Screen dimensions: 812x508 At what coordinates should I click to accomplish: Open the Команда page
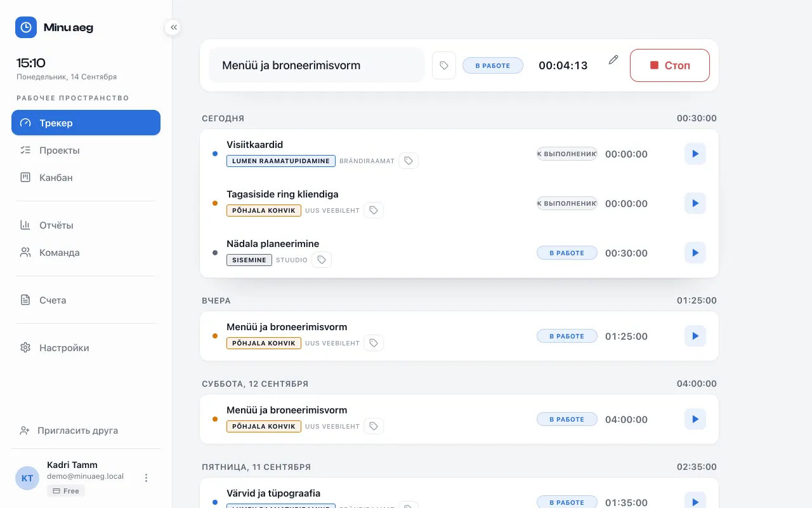(86, 253)
